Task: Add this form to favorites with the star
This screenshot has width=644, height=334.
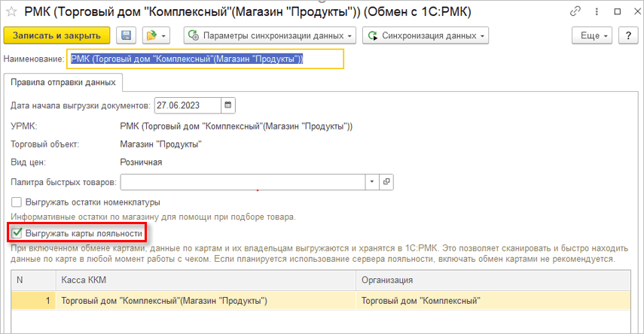Action: click(x=11, y=12)
